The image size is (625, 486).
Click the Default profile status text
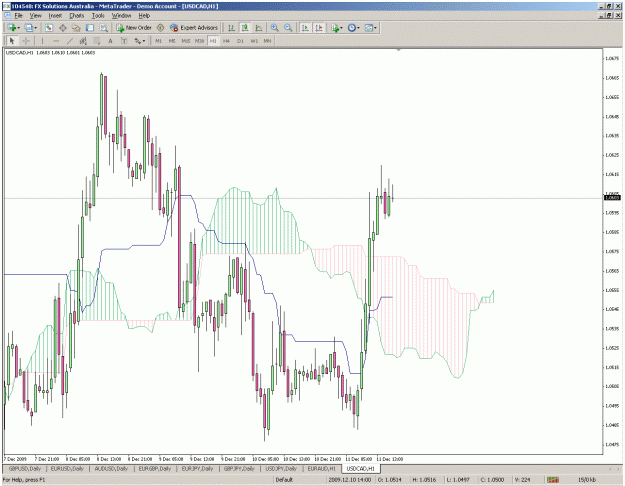pos(284,480)
